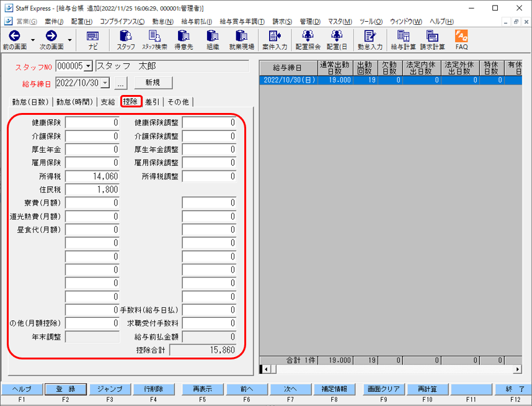Image resolution: width=532 pixels, height=406 pixels.
Task: Expand the 給与締日 date dropdown
Action: pos(105,81)
